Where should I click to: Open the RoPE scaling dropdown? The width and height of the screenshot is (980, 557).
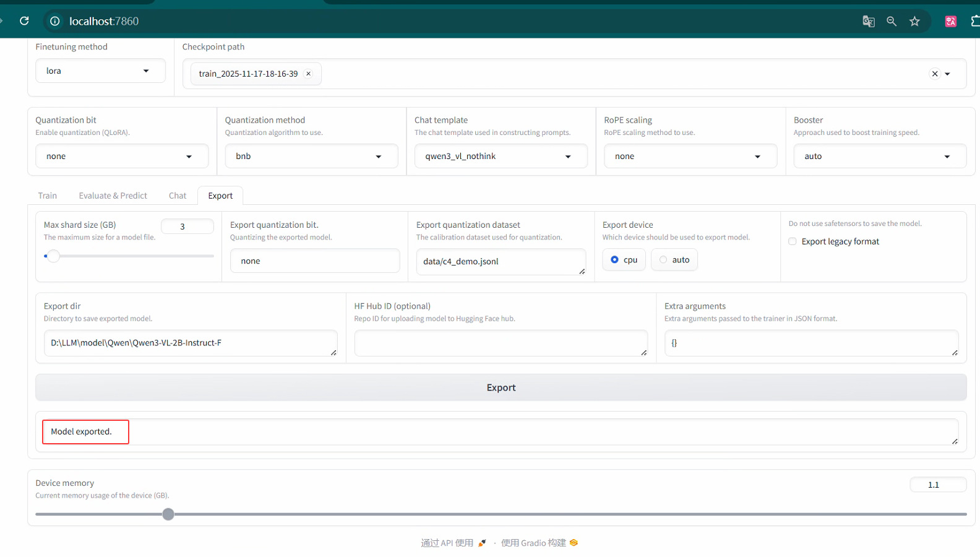(x=690, y=156)
